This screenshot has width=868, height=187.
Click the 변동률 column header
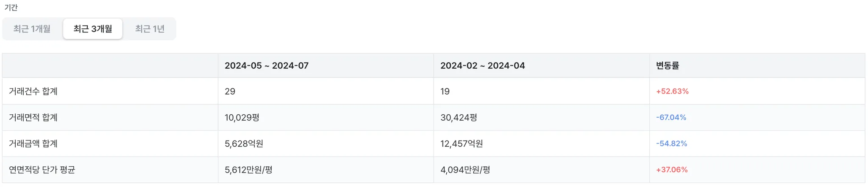click(668, 66)
